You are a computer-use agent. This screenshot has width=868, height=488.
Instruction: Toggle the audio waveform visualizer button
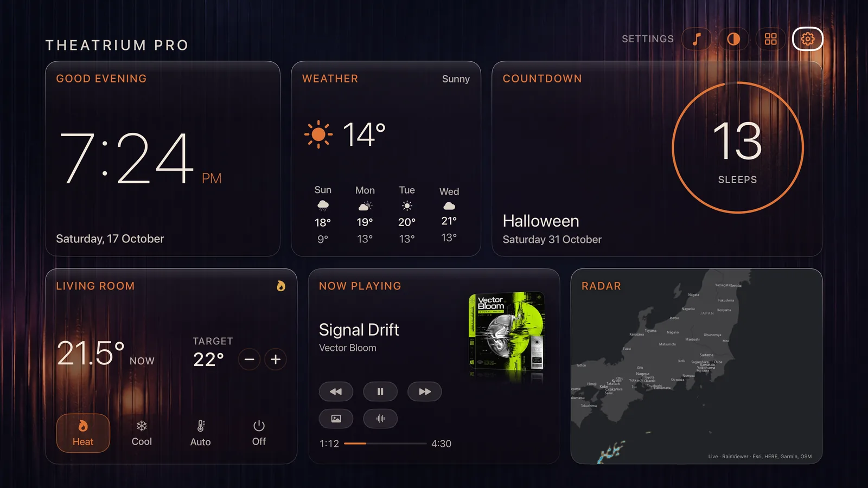(380, 419)
